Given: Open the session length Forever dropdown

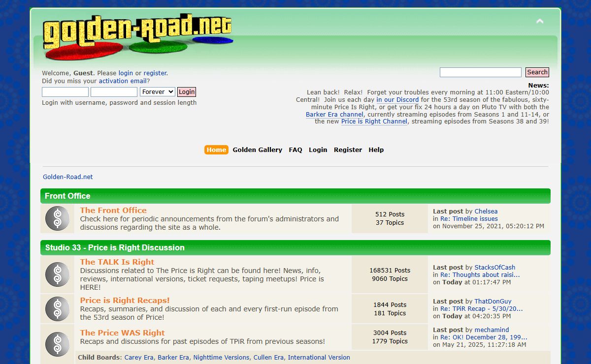Looking at the screenshot, I should click(158, 92).
